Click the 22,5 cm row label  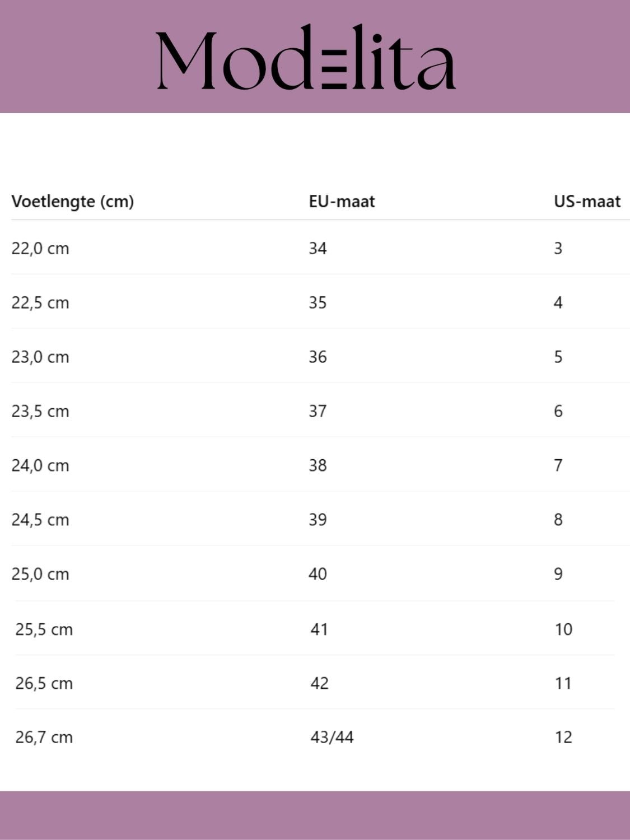[40, 302]
